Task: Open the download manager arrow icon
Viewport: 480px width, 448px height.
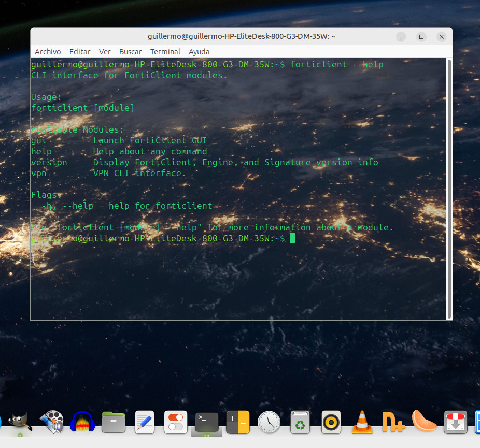Action: [456, 422]
